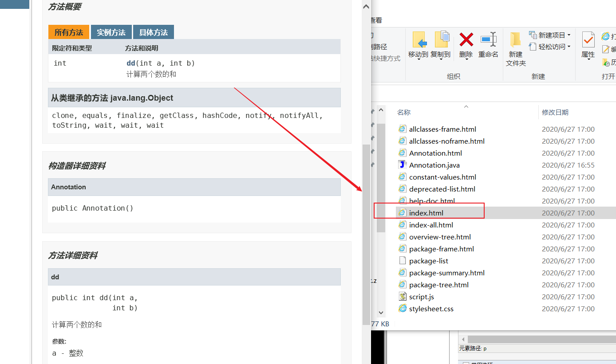Click IE icon beside Annotation.html
Image resolution: width=616 pixels, height=364 pixels.
[x=403, y=153]
